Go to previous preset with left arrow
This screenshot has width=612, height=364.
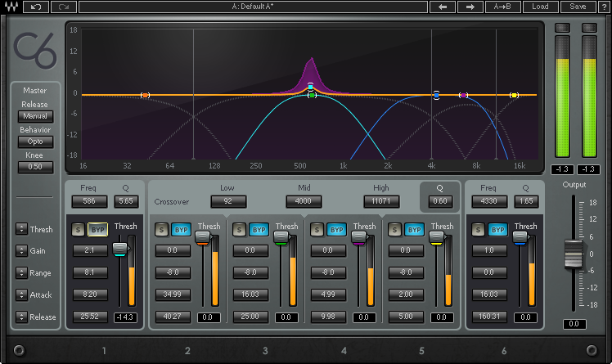point(442,7)
